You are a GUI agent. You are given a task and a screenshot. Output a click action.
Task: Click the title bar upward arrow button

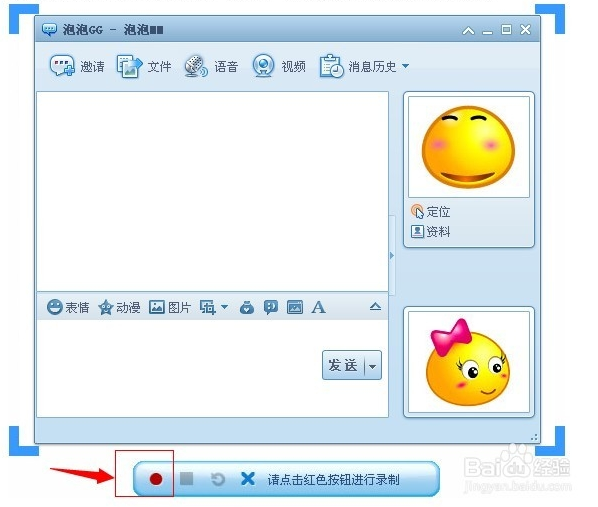coord(468,30)
